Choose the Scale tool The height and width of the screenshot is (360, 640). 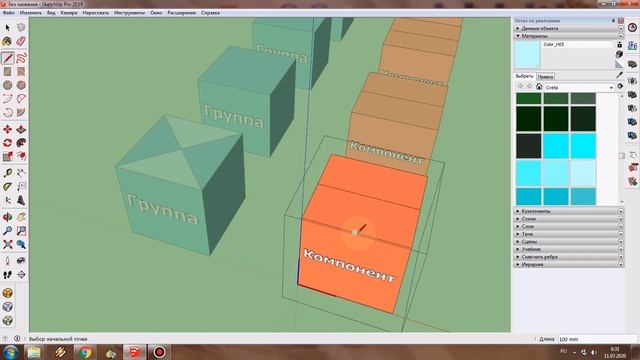click(x=8, y=156)
